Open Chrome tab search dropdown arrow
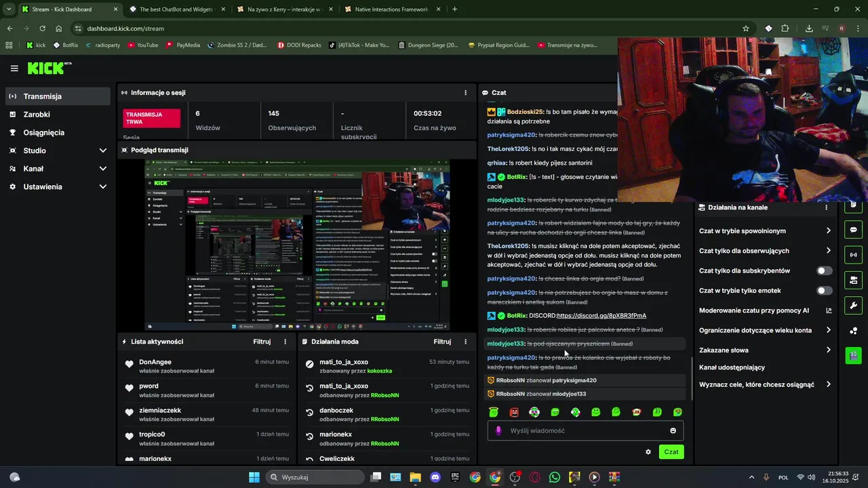The image size is (868, 488). (x=9, y=9)
